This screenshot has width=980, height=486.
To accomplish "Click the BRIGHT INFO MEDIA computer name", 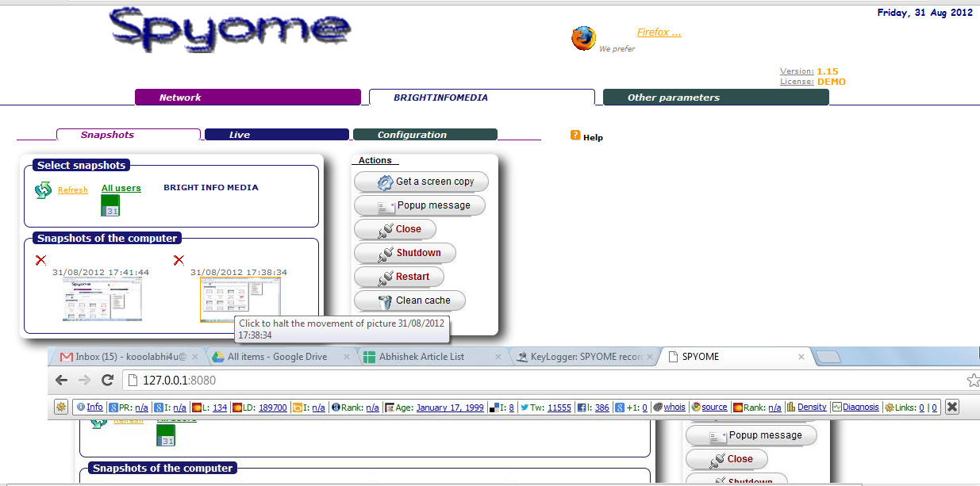I will click(x=211, y=188).
